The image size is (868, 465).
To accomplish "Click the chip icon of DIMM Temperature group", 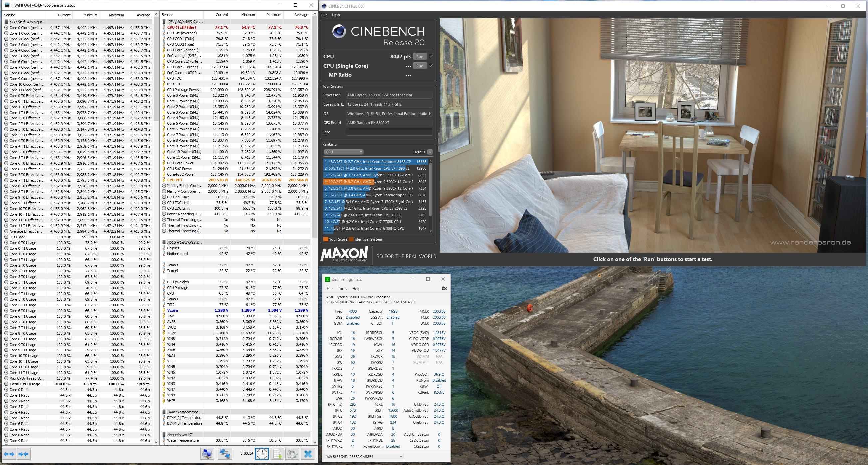I will [164, 412].
